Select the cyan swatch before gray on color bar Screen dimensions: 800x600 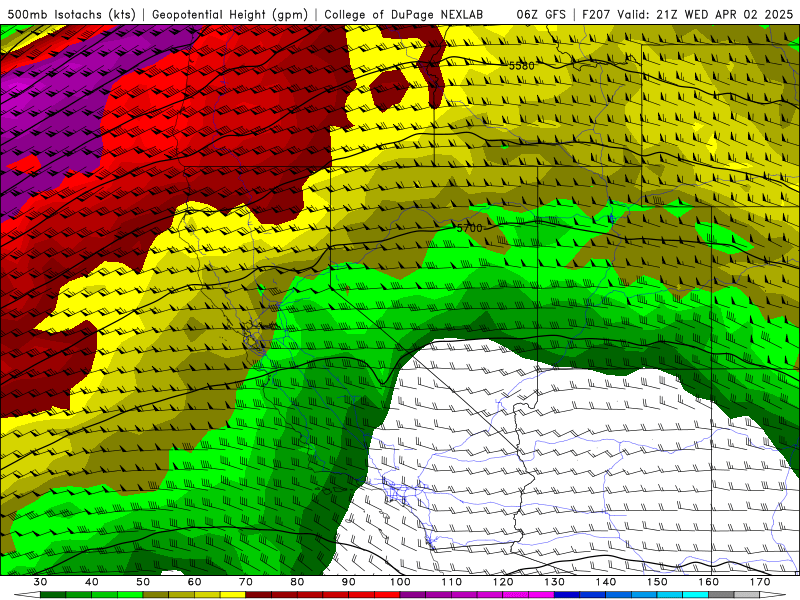pyautogui.click(x=696, y=595)
